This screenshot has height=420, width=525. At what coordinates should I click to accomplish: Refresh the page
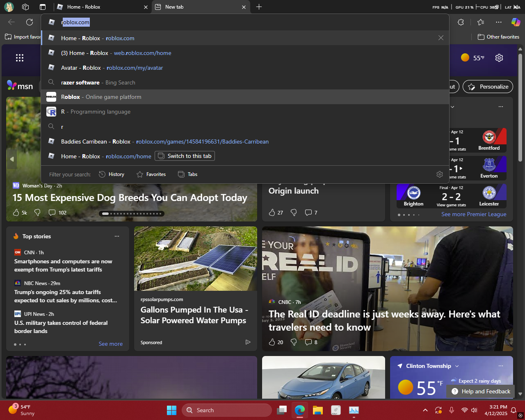(x=30, y=22)
